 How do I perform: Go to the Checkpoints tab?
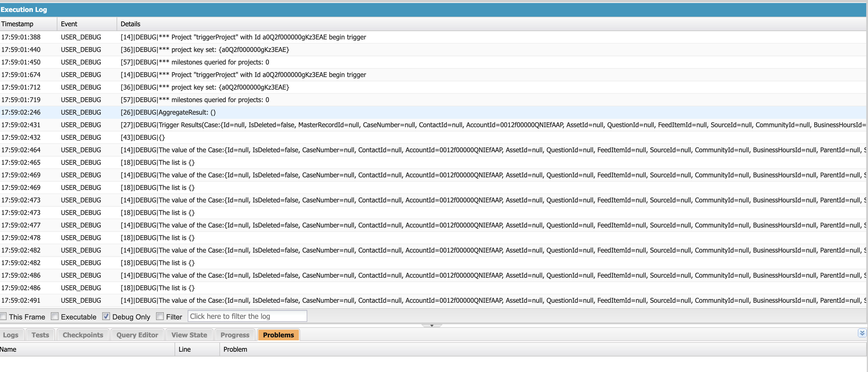[x=83, y=335]
